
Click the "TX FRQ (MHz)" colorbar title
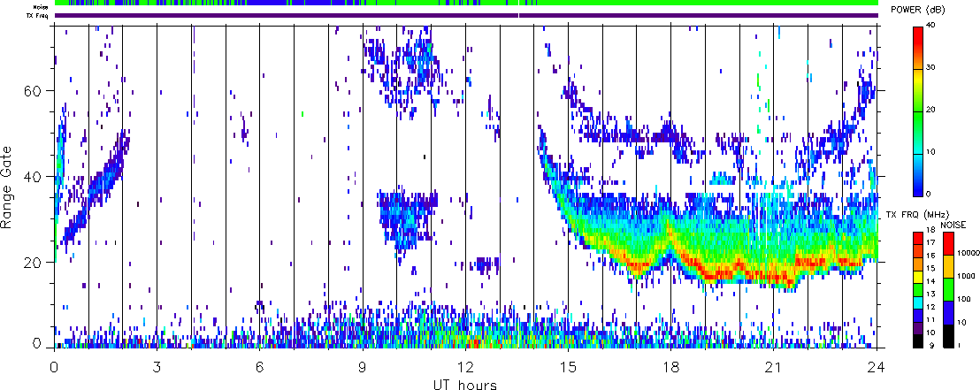tap(918, 214)
